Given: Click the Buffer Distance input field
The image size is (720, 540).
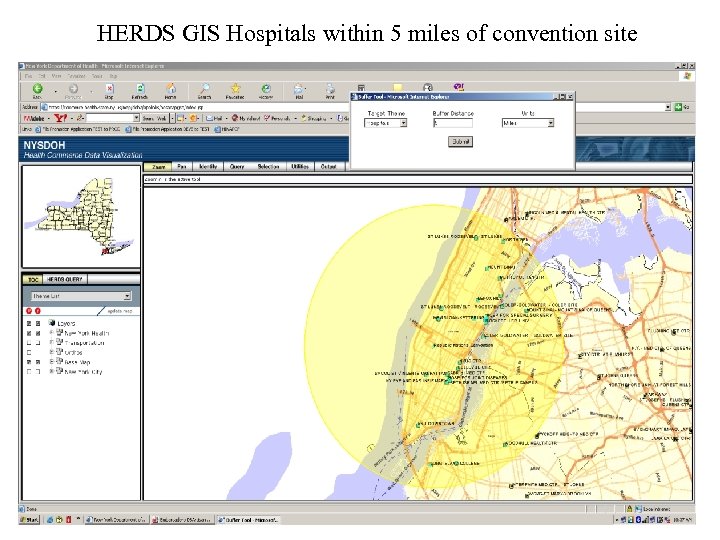Looking at the screenshot, I should 453,123.
